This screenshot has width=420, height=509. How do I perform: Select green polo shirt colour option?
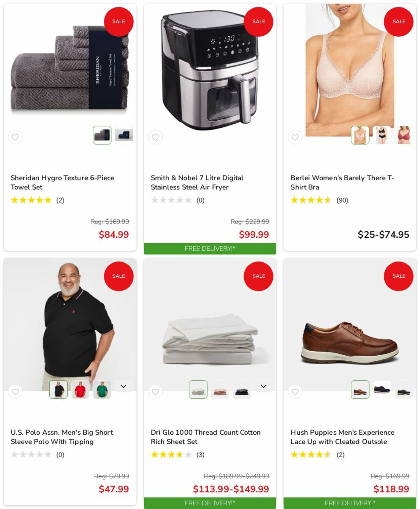click(x=102, y=390)
